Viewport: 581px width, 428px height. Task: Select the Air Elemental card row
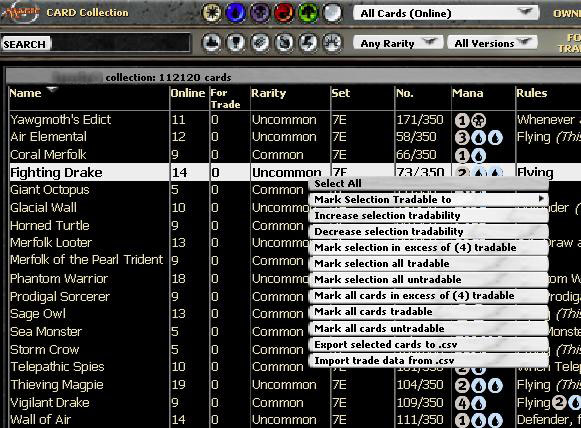coord(295,137)
